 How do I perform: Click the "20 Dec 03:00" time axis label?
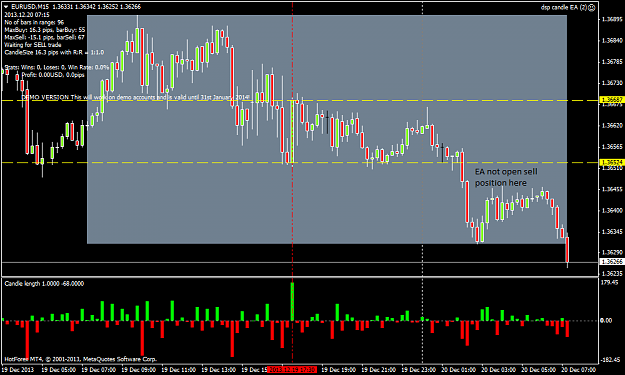(x=498, y=370)
